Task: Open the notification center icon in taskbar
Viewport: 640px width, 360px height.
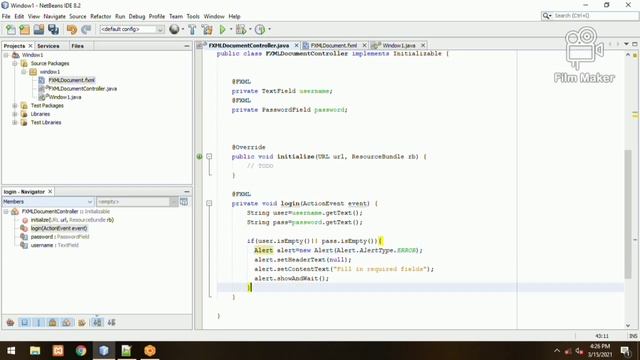Action: click(625, 351)
